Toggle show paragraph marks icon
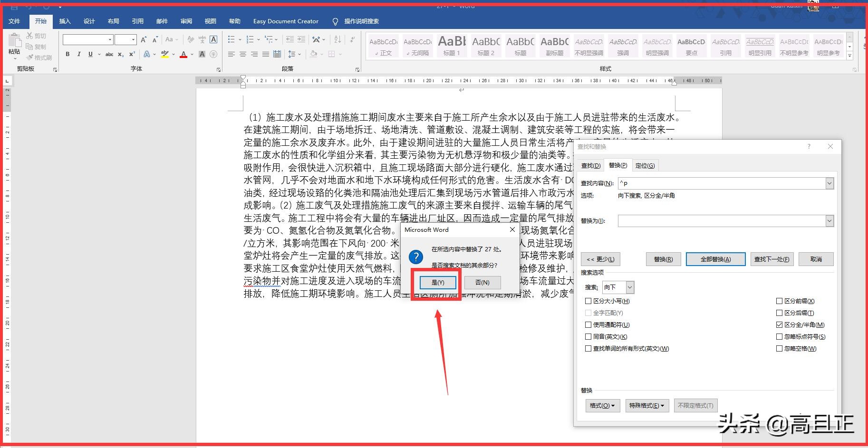Image resolution: width=868 pixels, height=448 pixels. (x=352, y=39)
